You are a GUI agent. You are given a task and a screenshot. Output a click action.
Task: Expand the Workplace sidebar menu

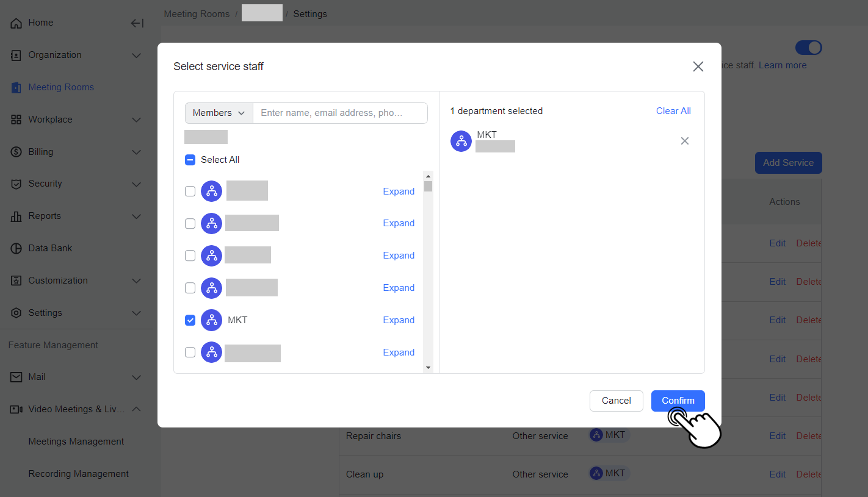(x=137, y=120)
